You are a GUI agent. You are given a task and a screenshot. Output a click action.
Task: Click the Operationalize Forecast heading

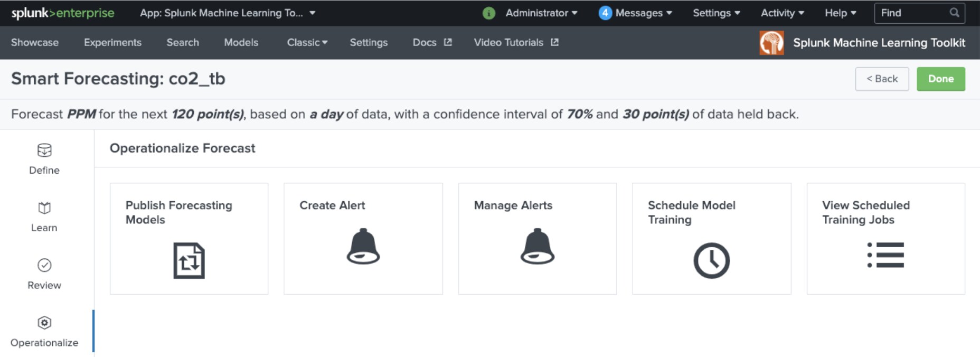pos(182,148)
